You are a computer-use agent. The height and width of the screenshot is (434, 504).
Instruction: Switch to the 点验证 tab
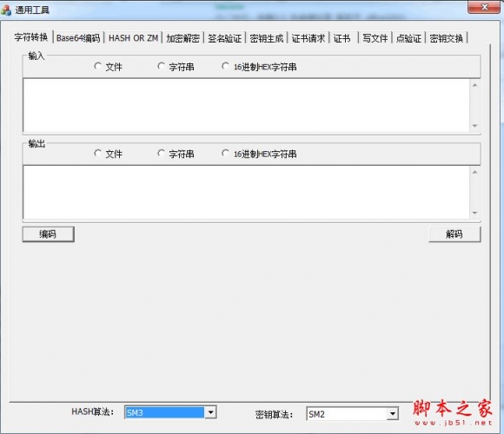408,38
